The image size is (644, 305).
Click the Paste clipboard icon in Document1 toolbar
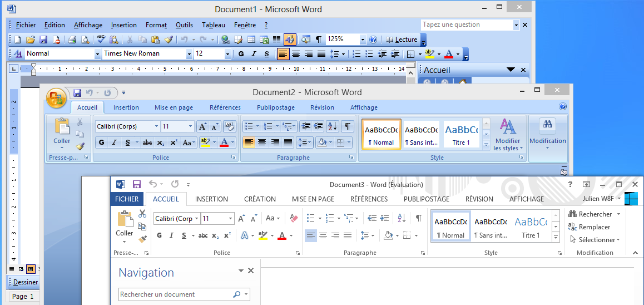[155, 40]
